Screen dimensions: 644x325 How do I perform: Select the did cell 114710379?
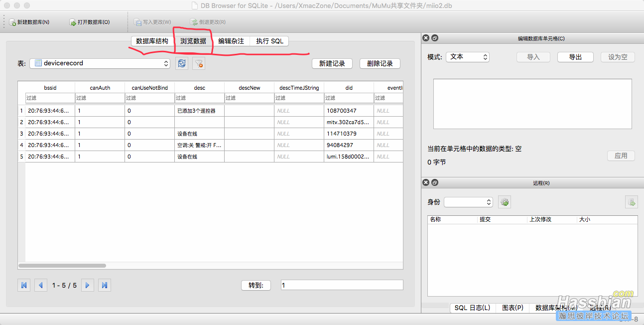(349, 134)
